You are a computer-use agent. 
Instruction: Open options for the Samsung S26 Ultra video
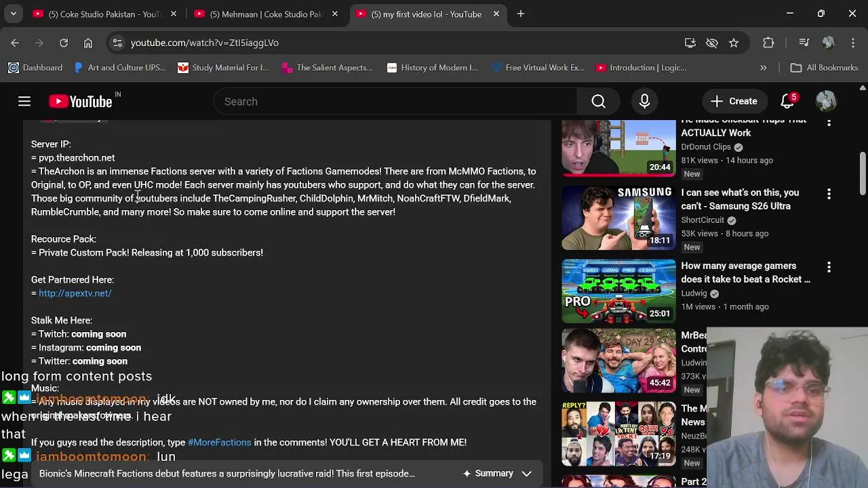click(x=829, y=195)
